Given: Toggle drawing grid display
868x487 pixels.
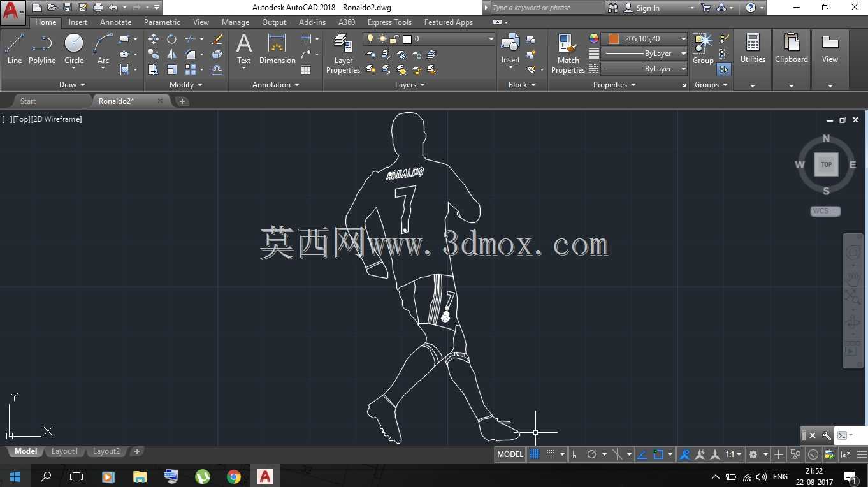Looking at the screenshot, I should point(535,454).
